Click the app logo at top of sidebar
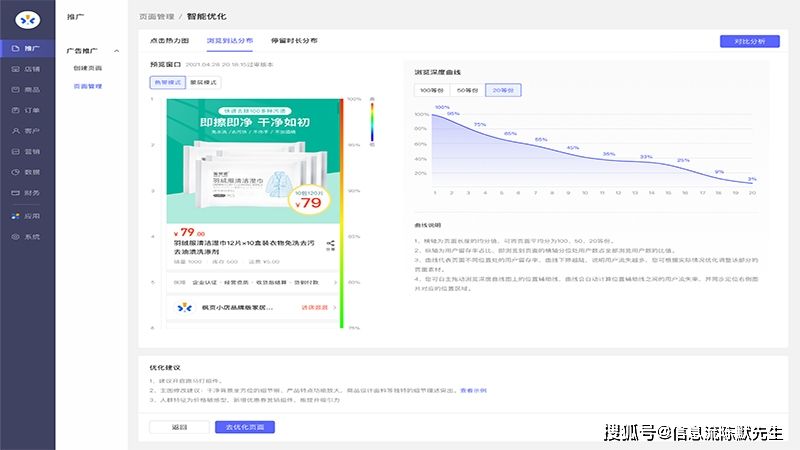The height and width of the screenshot is (450, 800). click(28, 20)
